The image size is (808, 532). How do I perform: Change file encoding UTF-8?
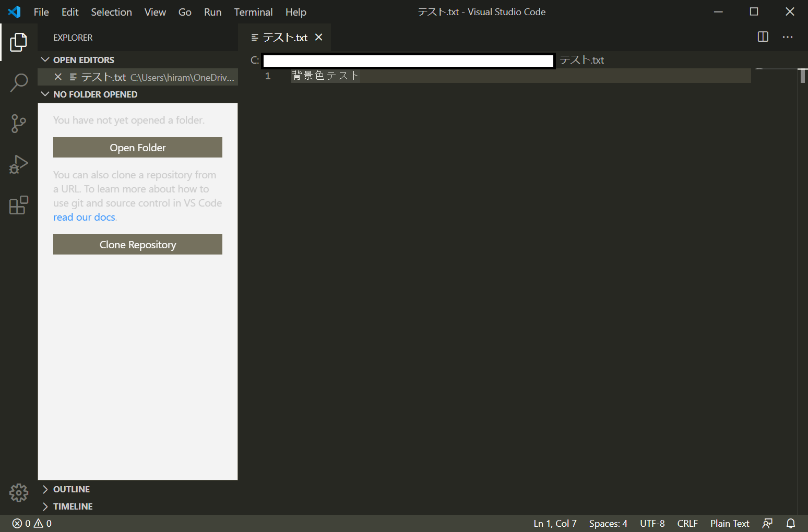[x=652, y=523]
